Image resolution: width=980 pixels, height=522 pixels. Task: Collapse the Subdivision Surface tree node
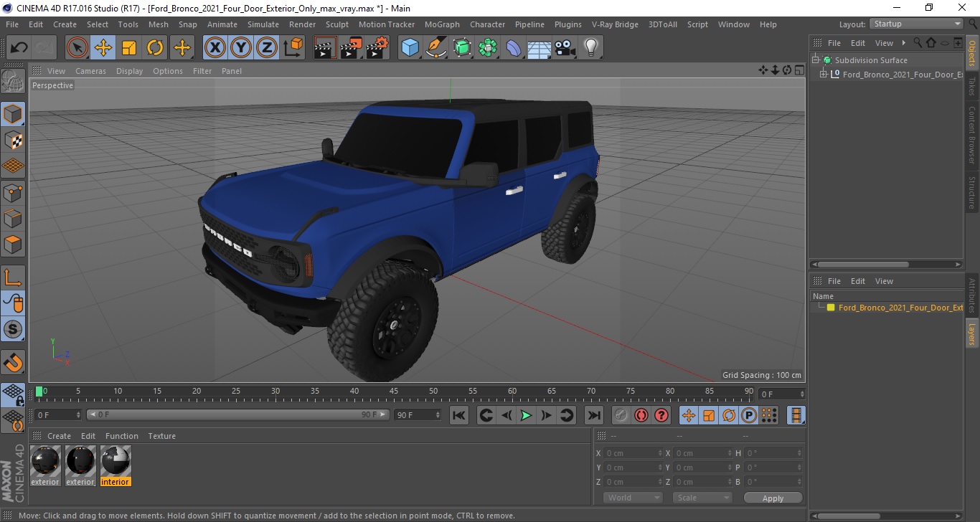click(x=816, y=60)
